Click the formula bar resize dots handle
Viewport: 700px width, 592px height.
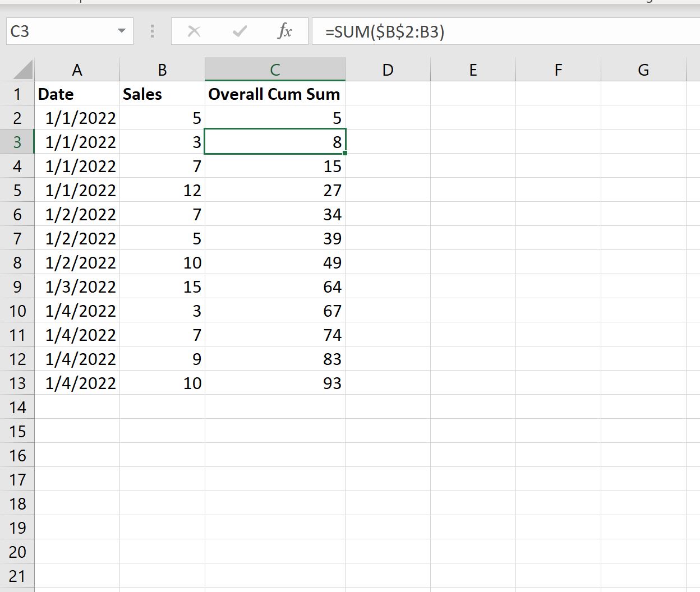pyautogui.click(x=152, y=31)
